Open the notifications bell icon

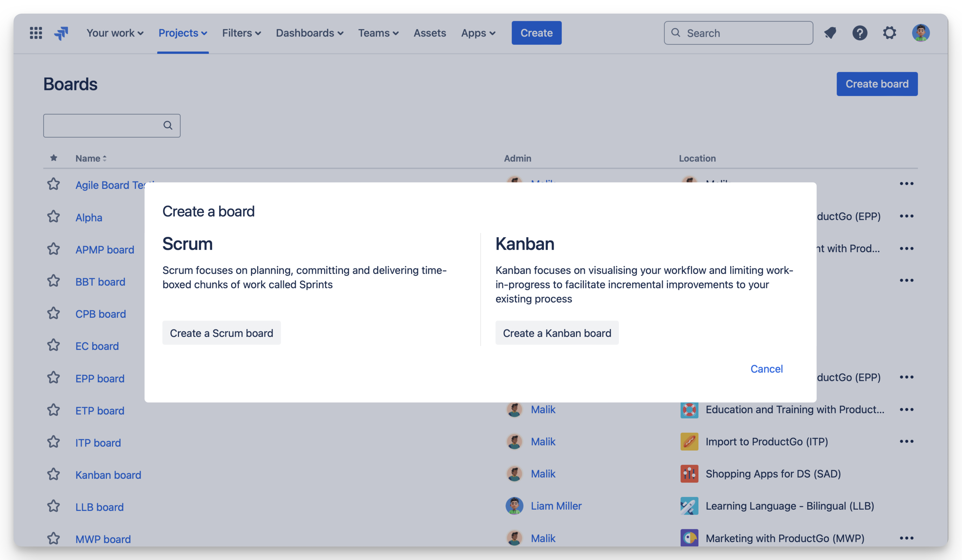tap(830, 33)
